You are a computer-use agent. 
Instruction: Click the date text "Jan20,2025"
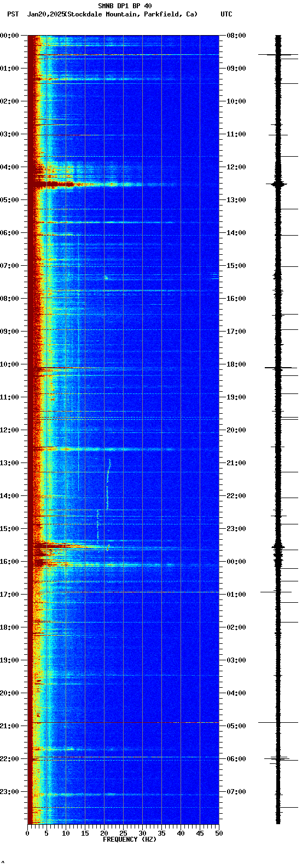pos(45,14)
